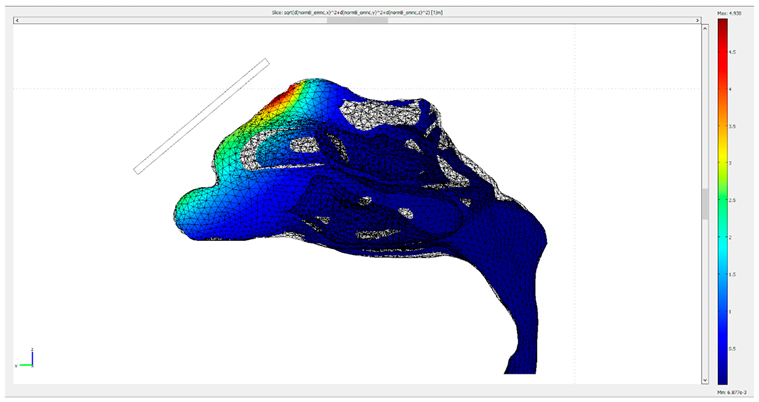Click the vertical scrollbar up arrow

704,27
